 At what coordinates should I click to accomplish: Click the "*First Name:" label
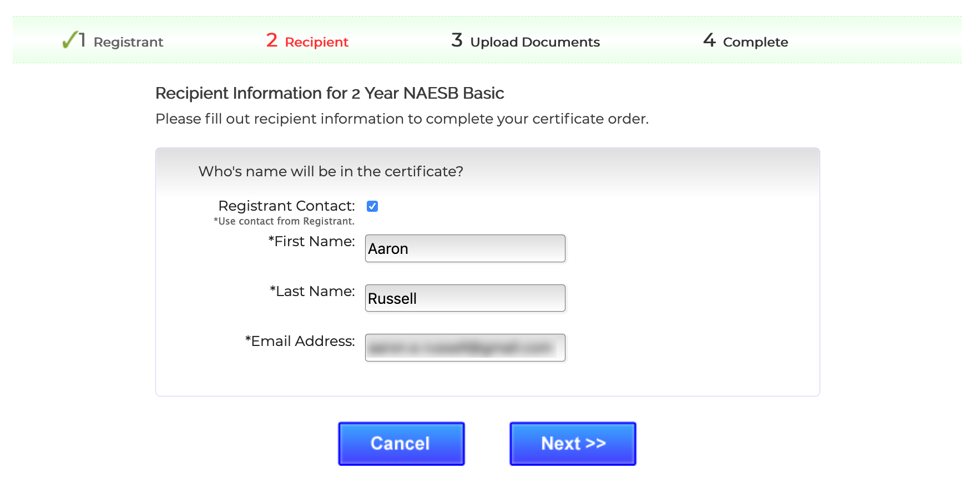311,241
